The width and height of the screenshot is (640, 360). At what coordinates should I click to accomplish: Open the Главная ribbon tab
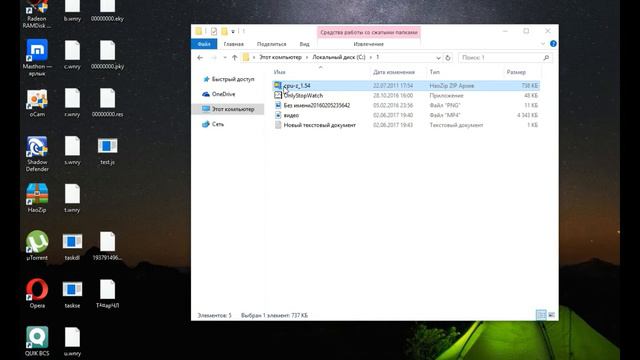coord(233,44)
